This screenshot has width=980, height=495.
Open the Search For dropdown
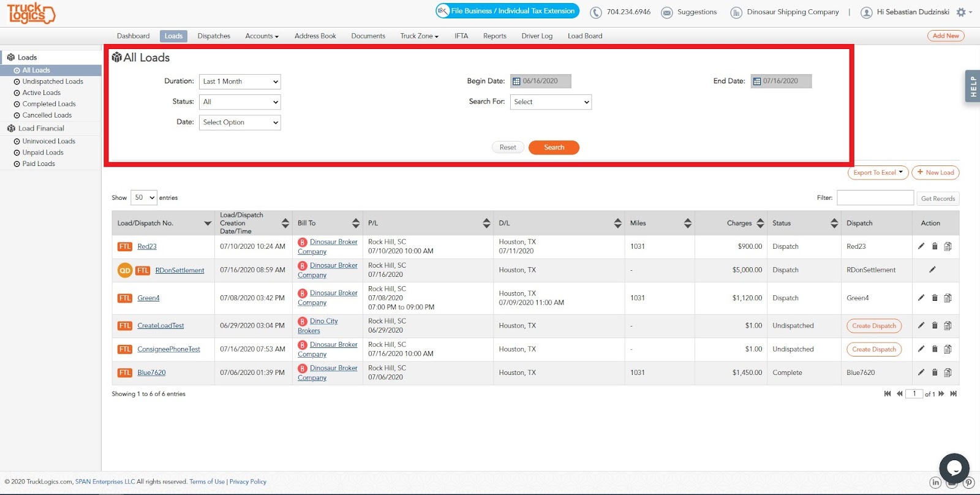pos(551,102)
